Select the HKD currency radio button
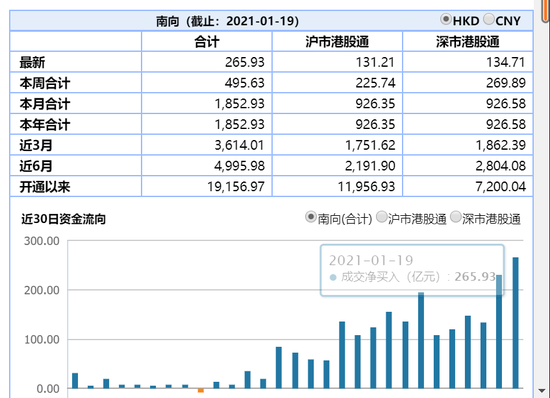 click(446, 19)
